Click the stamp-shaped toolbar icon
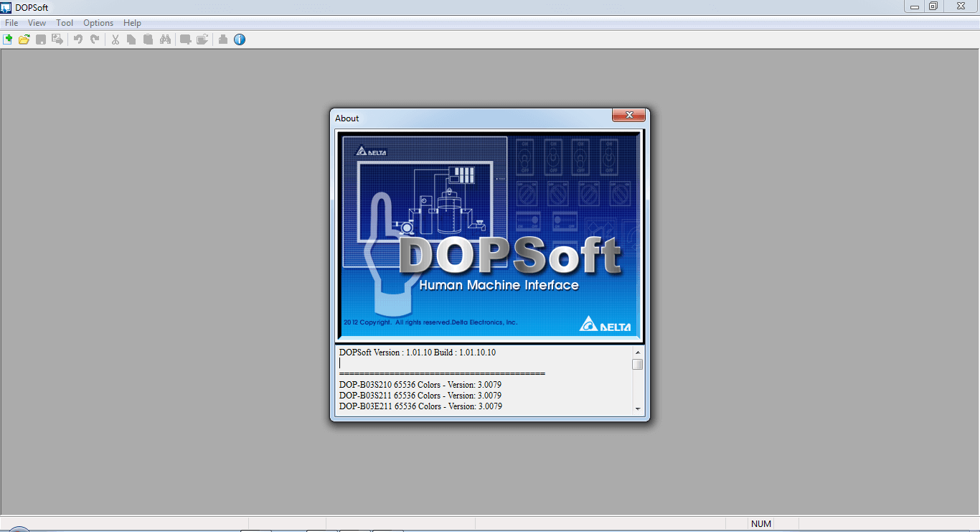 click(x=223, y=39)
